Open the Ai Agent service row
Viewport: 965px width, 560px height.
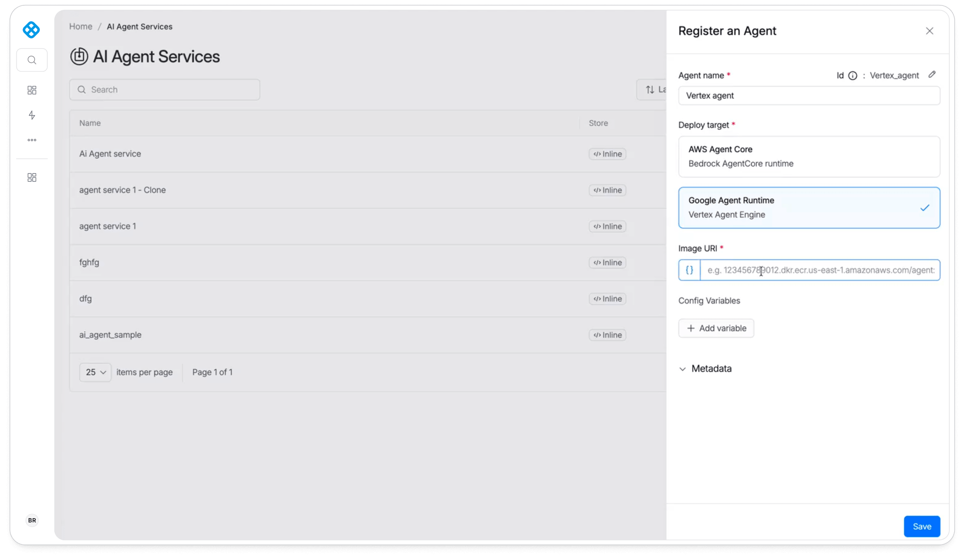click(x=368, y=154)
